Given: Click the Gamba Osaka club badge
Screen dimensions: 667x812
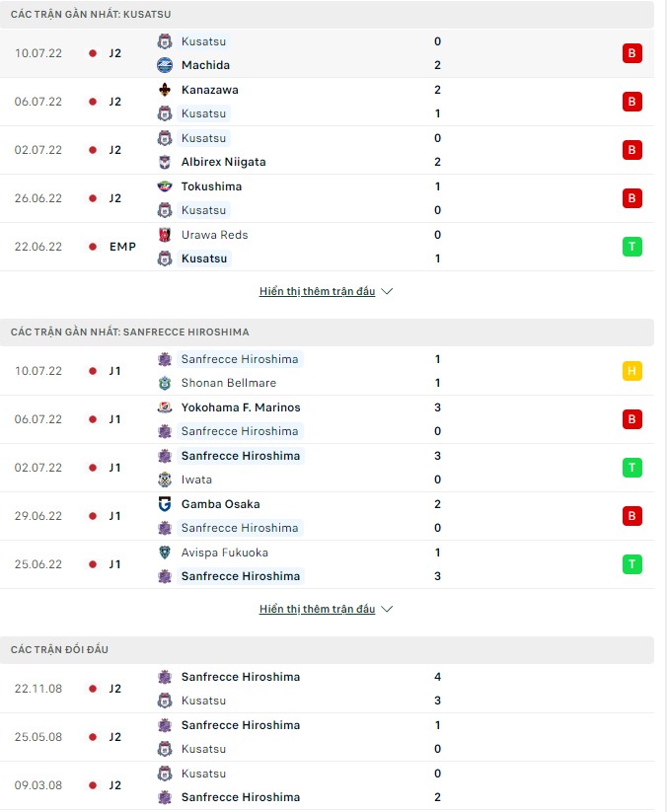Looking at the screenshot, I should click(x=165, y=504).
